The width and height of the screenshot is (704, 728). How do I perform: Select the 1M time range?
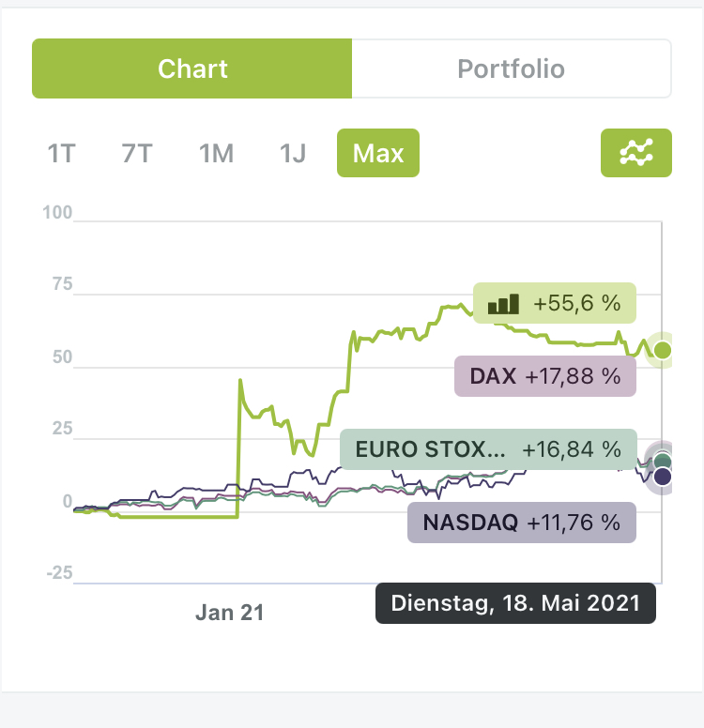coord(216,153)
